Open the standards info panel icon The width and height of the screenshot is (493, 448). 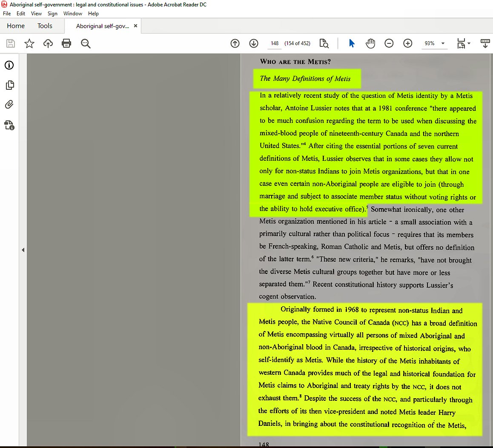coord(9,126)
